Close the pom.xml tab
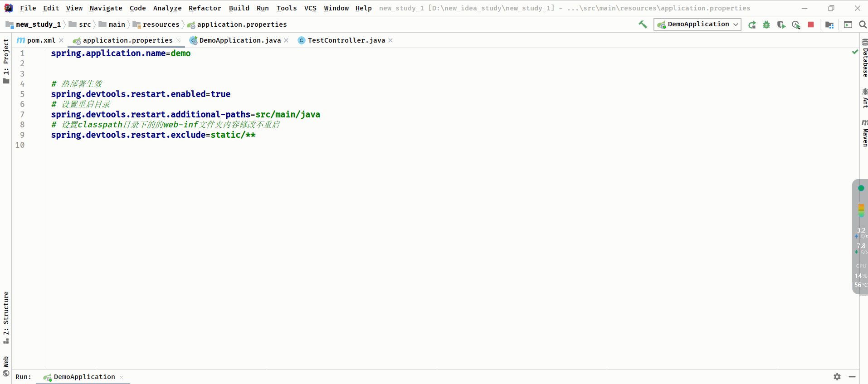Viewport: 868px width, 384px height. [x=61, y=40]
